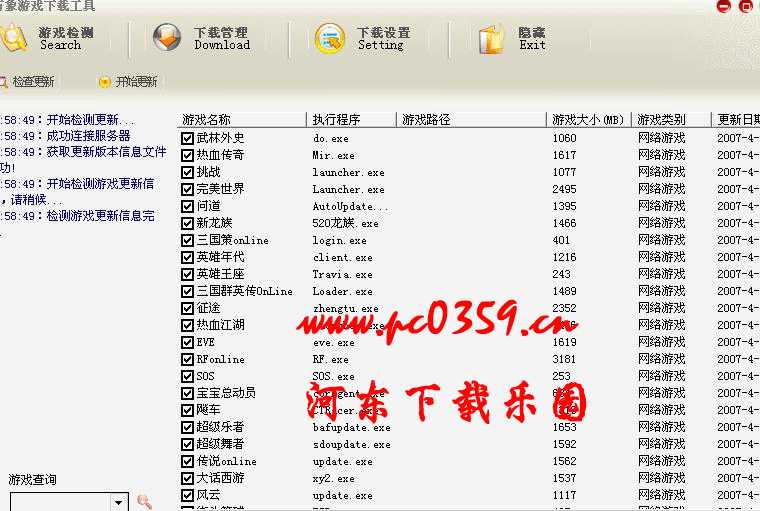The image size is (760, 511).
Task: Click the AutoUpdate... executable cell
Action: [350, 207]
